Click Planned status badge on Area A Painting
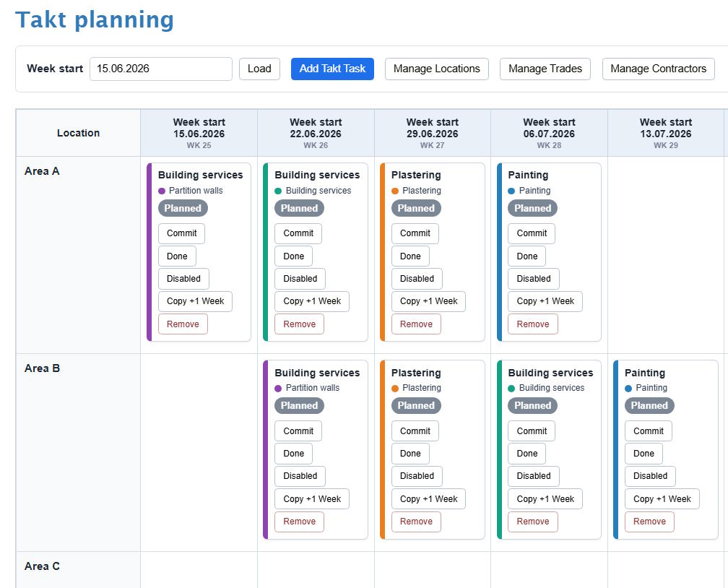 [532, 208]
